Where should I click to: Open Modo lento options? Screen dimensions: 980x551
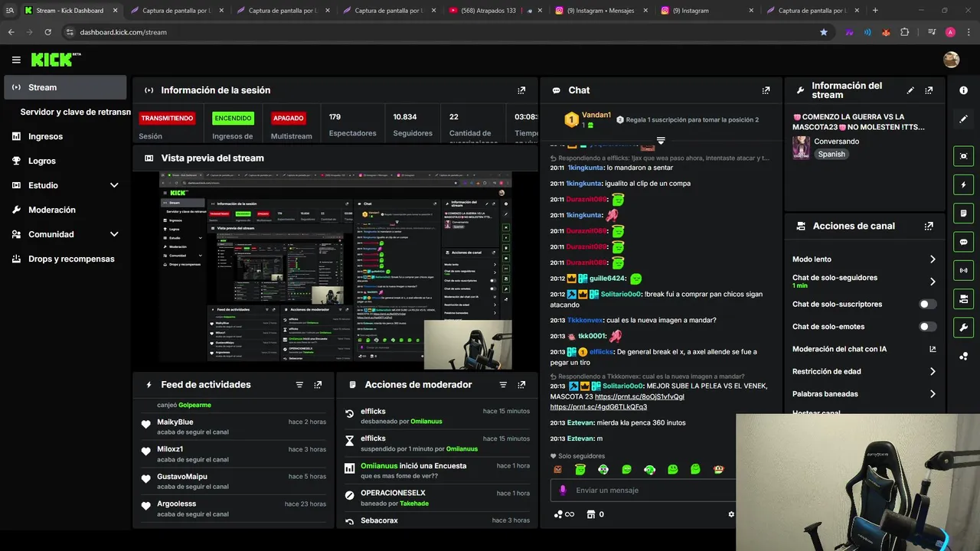click(864, 259)
